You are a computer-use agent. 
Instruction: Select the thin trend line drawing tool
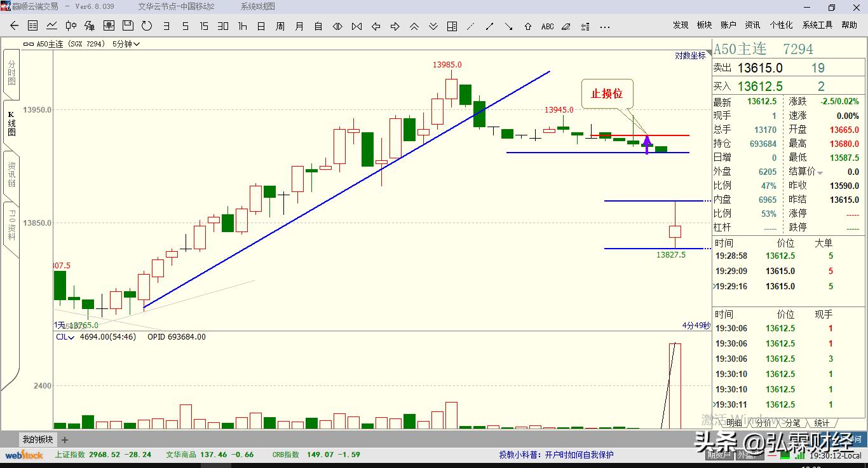coord(471,26)
